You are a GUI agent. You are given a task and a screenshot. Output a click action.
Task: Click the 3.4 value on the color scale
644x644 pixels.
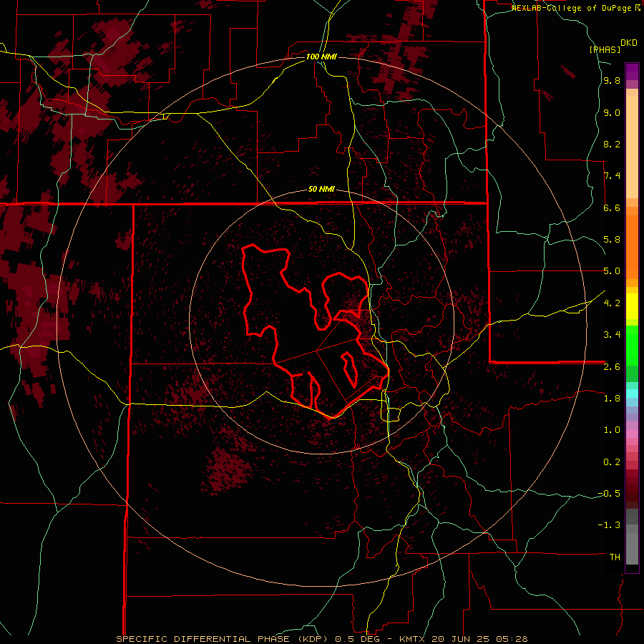pos(612,335)
